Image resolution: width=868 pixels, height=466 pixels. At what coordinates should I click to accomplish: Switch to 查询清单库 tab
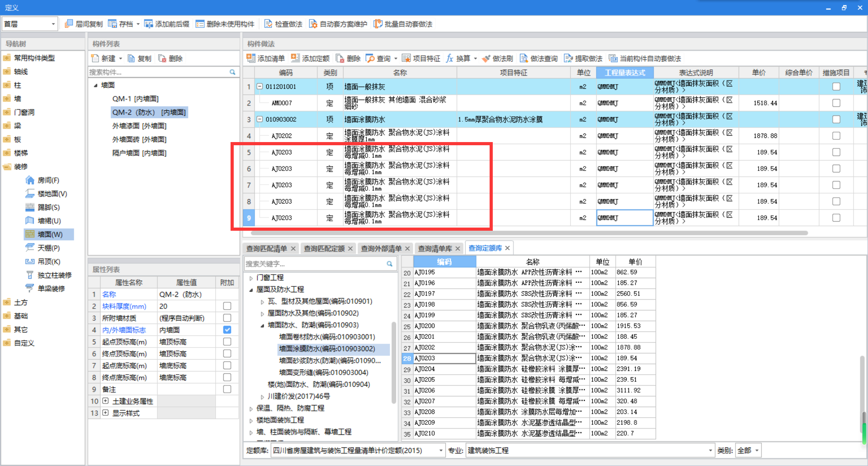point(435,248)
